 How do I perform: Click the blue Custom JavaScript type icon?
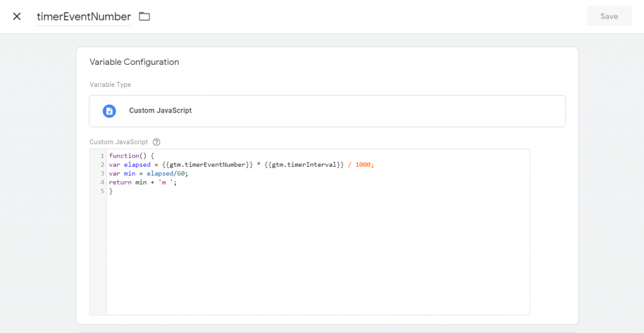(109, 111)
